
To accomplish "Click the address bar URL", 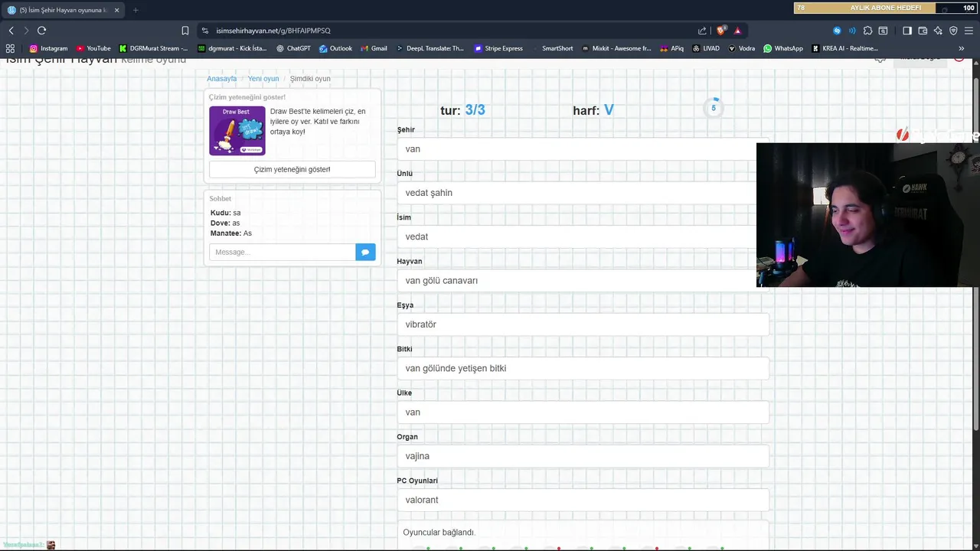I will 273,31.
